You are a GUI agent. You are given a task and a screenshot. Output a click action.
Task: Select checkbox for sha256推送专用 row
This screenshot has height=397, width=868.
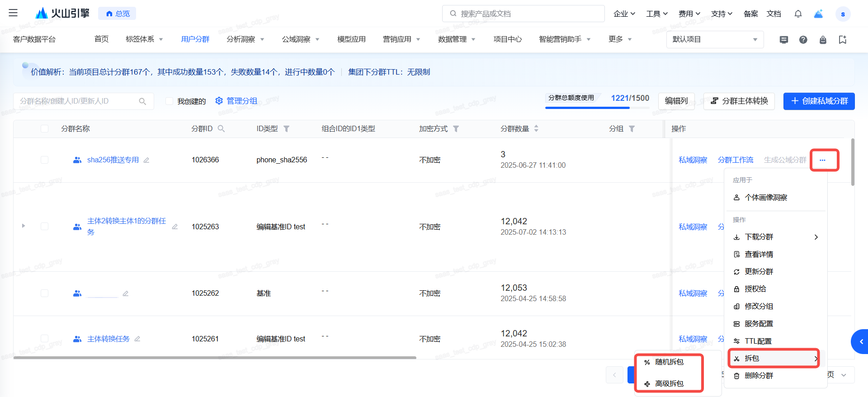(44, 160)
